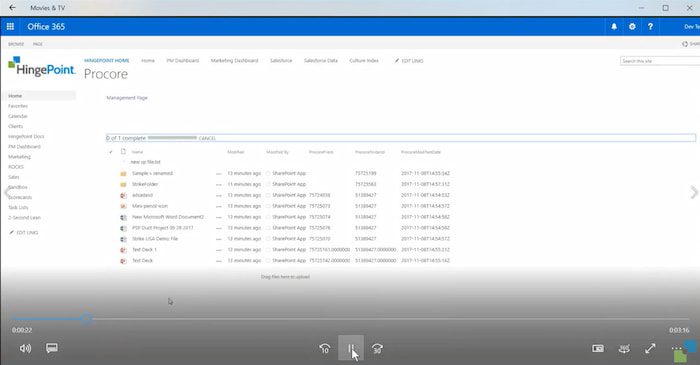Enter fullscreen mode
This screenshot has width=700, height=365.
click(x=650, y=348)
